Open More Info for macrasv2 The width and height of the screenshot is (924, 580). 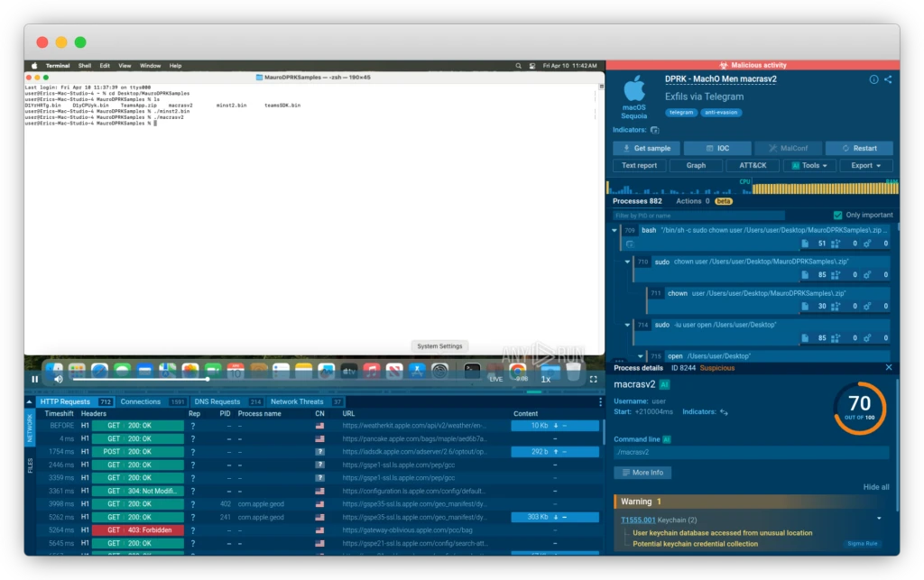642,473
